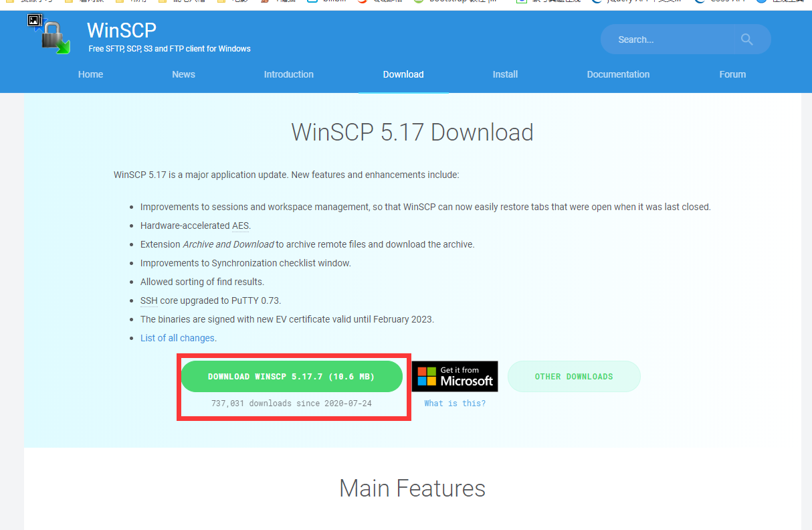Select the Download navigation tab
The height and width of the screenshot is (530, 812).
[x=403, y=74]
